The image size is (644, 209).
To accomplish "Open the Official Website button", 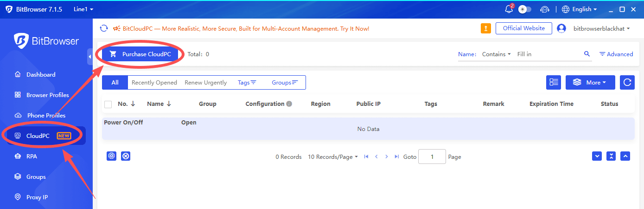I will tap(524, 28).
